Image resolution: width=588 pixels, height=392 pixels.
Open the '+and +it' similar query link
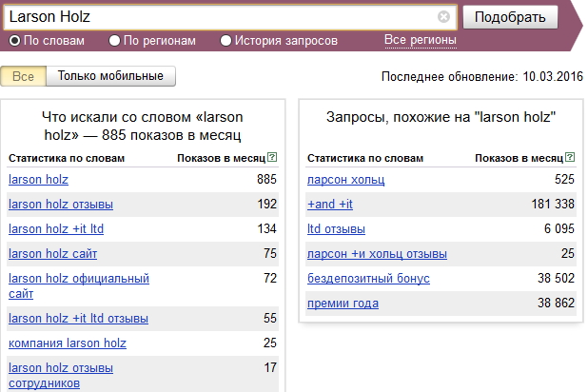(x=330, y=204)
